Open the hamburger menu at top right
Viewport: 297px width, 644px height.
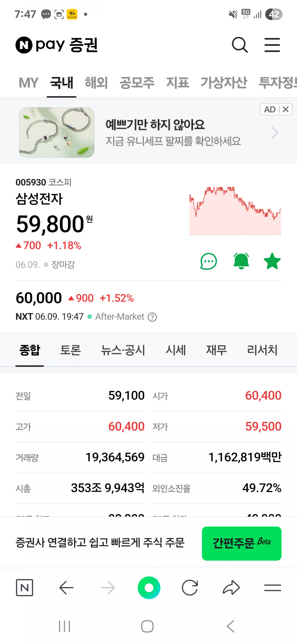pos(272,45)
